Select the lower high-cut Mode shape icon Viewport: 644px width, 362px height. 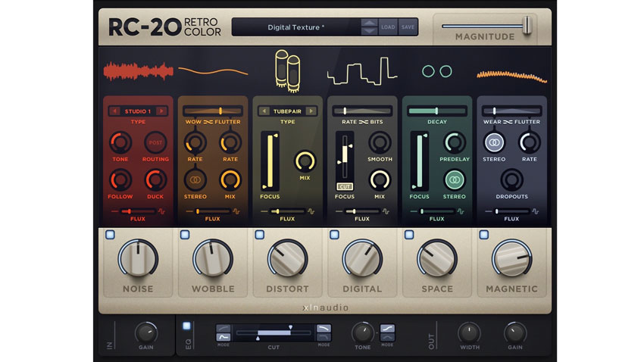tap(324, 337)
